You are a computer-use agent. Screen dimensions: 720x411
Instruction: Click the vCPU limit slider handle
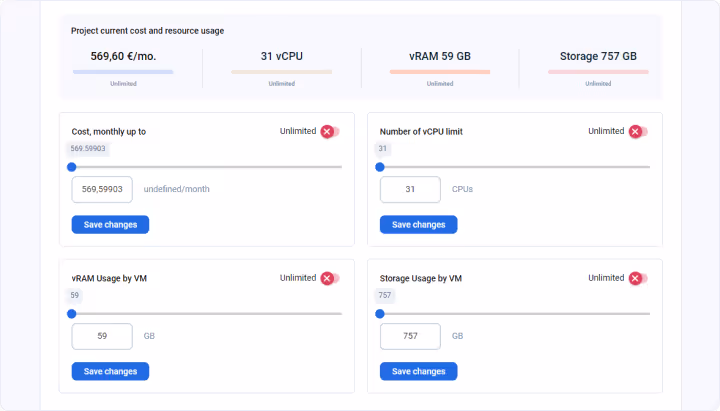point(380,167)
